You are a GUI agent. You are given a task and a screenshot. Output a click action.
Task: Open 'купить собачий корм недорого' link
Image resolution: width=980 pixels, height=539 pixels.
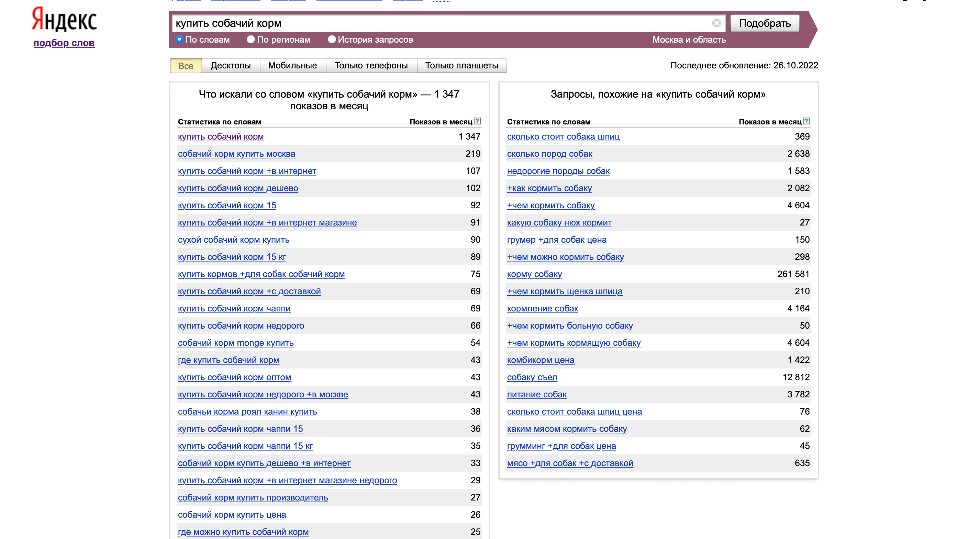(x=241, y=326)
